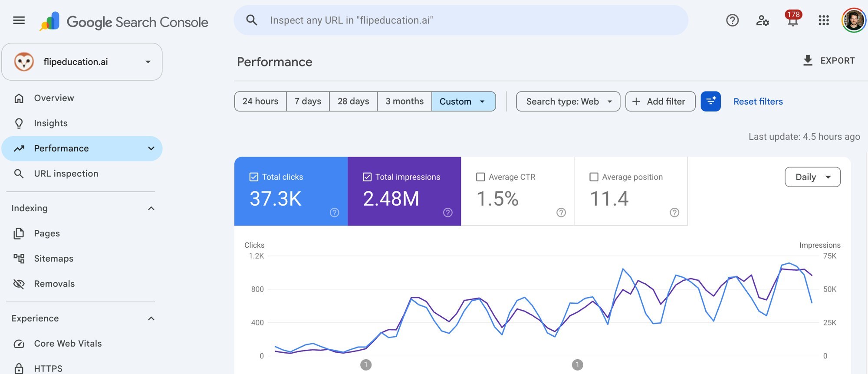Viewport: 868px width, 374px height.
Task: Click the Pages documents icon
Action: [19, 233]
